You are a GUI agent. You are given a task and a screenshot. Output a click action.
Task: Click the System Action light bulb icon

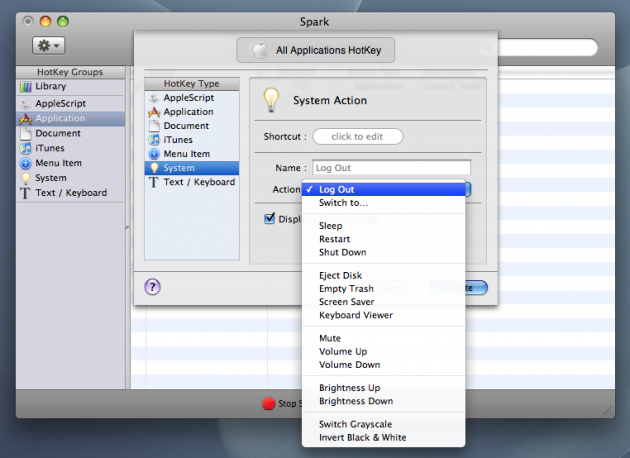pyautogui.click(x=271, y=100)
